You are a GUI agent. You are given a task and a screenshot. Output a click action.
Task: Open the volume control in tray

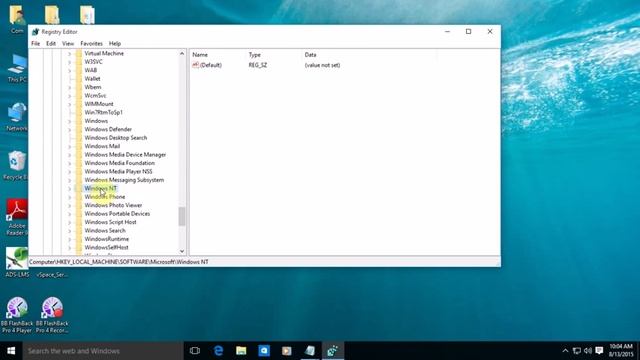pos(588,351)
